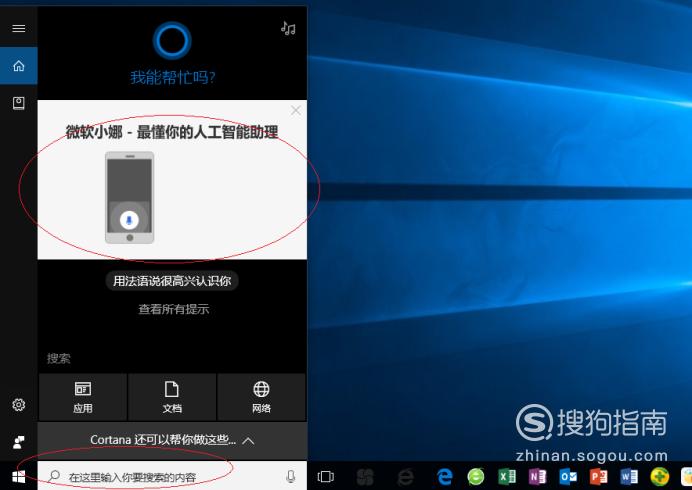The height and width of the screenshot is (490, 692).
Task: Open the Windows Start button
Action: 19,476
